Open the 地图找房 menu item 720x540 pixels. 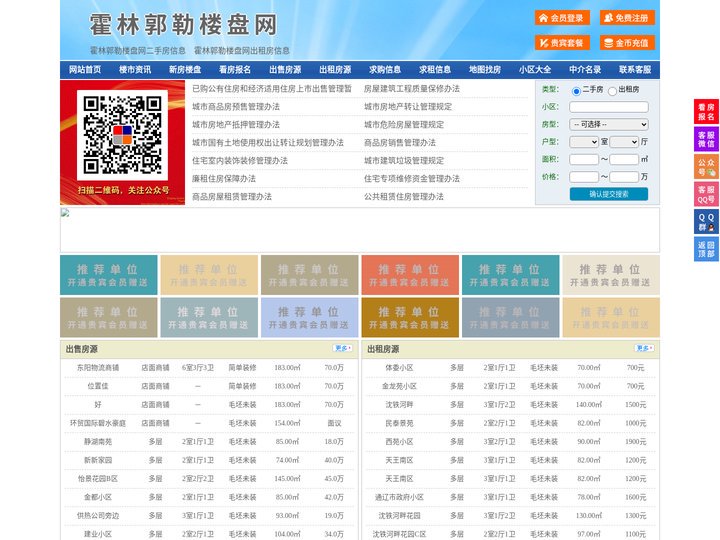pyautogui.click(x=485, y=70)
